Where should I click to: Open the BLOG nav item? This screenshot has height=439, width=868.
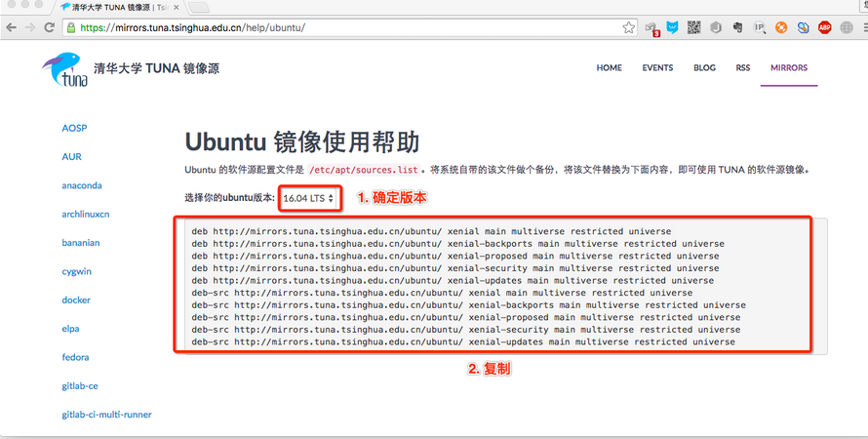coord(704,67)
